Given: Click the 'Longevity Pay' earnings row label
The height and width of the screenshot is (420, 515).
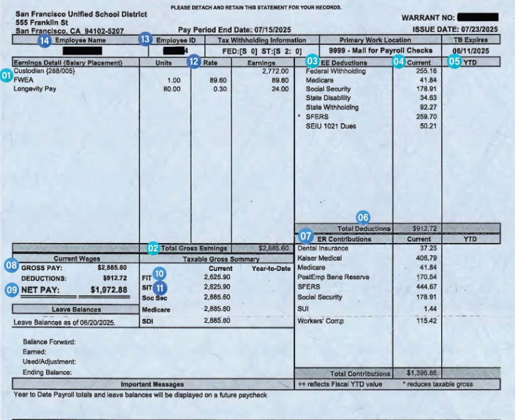Looking at the screenshot, I should [35, 89].
